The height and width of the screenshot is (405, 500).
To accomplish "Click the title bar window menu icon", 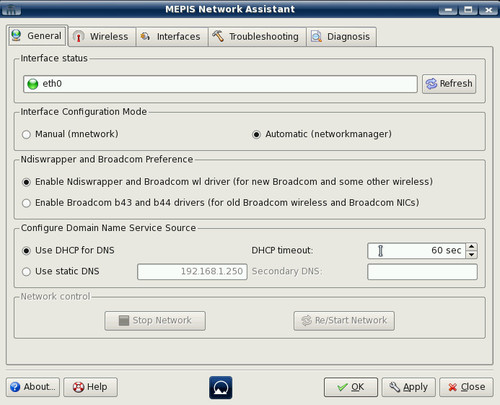I will point(11,10).
